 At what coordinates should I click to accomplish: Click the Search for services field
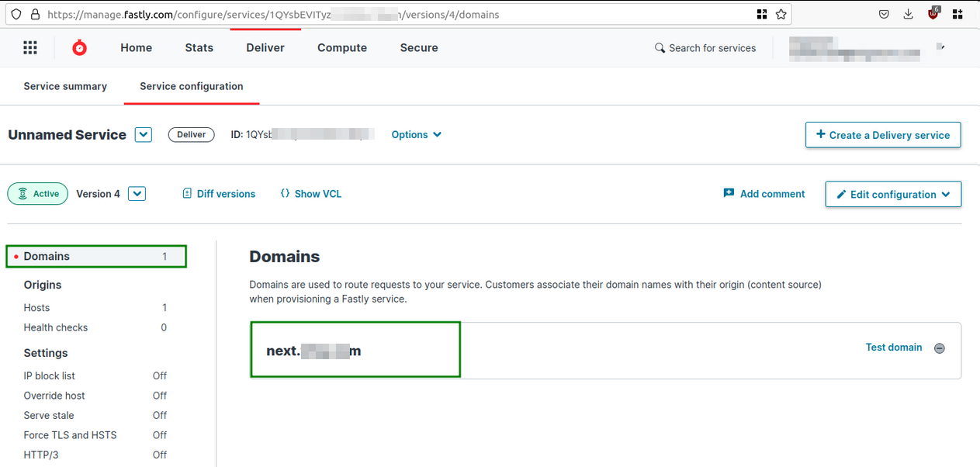point(705,48)
